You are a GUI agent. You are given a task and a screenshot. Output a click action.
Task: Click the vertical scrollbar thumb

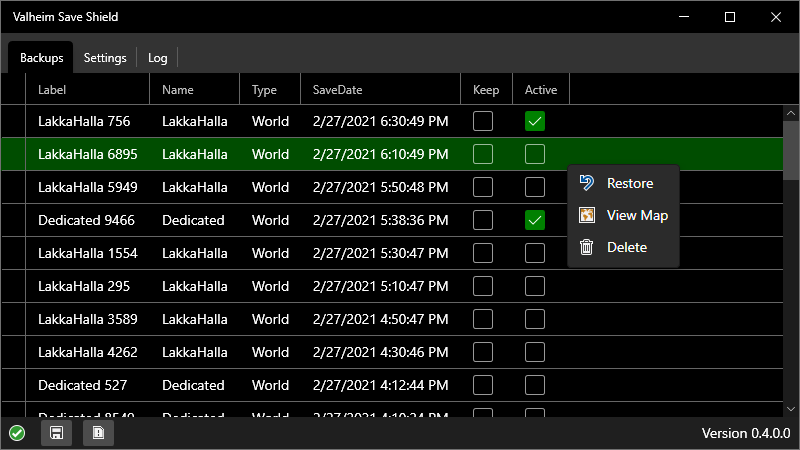tap(791, 151)
